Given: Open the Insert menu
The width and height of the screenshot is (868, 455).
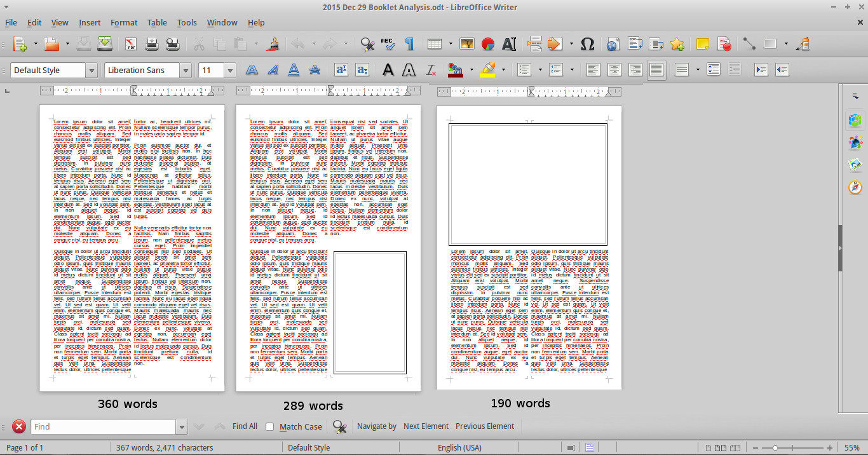Looking at the screenshot, I should (90, 22).
